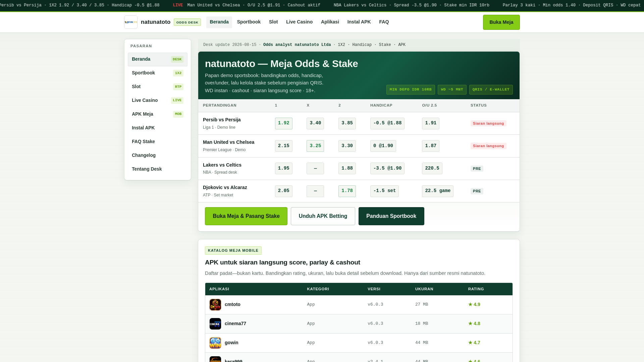644x362 pixels.
Task: Click LIVE Man United ticker item
Action: [247, 5]
